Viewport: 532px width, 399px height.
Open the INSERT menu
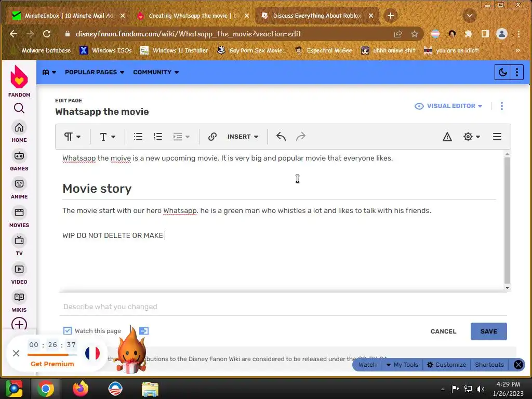pyautogui.click(x=243, y=137)
